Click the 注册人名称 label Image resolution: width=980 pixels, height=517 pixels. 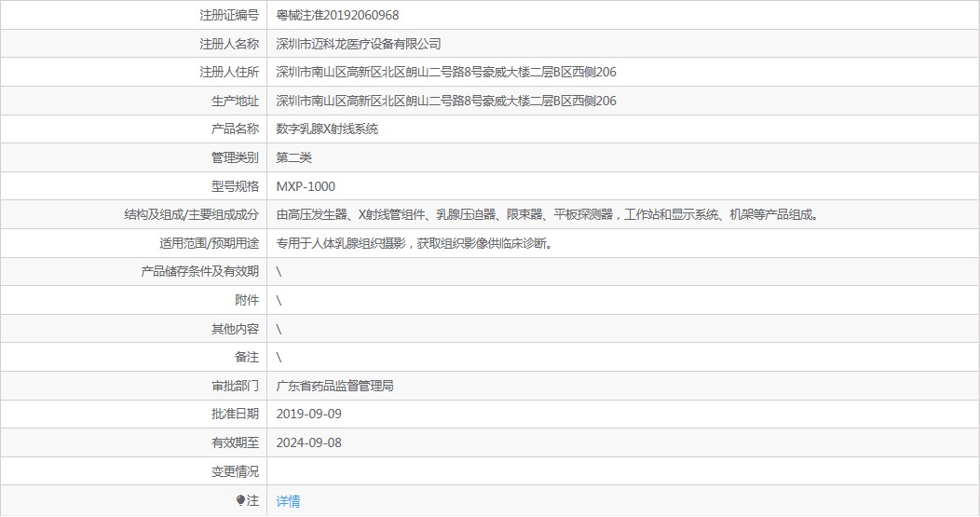[x=229, y=44]
